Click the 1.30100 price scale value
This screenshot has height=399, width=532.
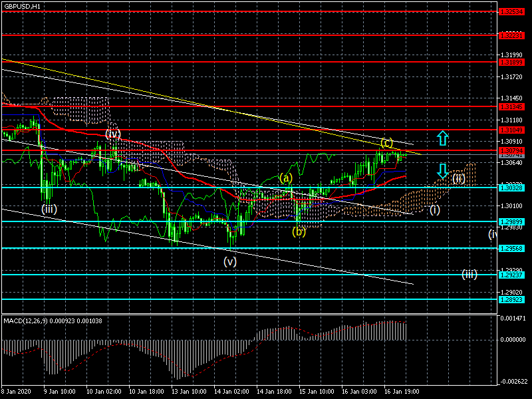pos(511,205)
